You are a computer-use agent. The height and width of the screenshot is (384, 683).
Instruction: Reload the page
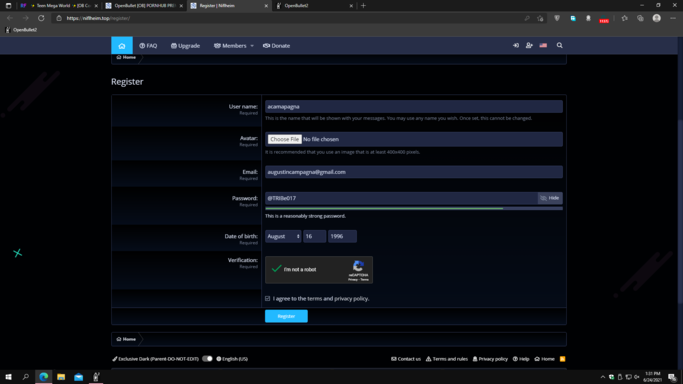pos(41,18)
